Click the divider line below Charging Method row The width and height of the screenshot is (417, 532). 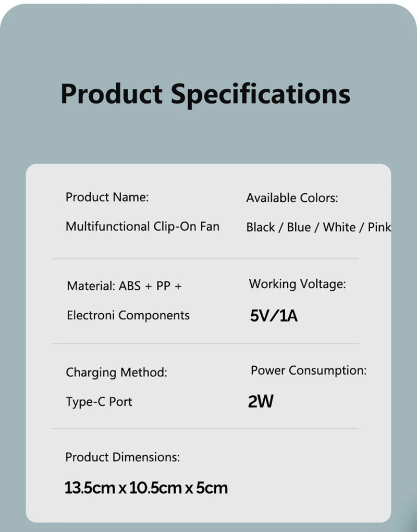(x=205, y=429)
